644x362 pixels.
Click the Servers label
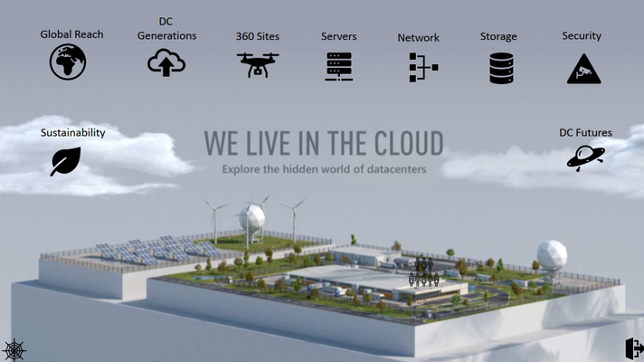coord(339,36)
